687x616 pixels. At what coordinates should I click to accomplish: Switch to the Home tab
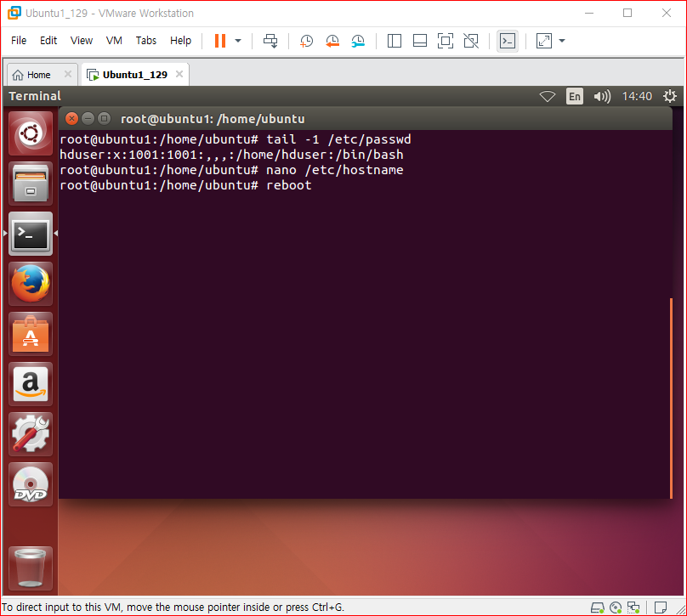click(x=38, y=75)
